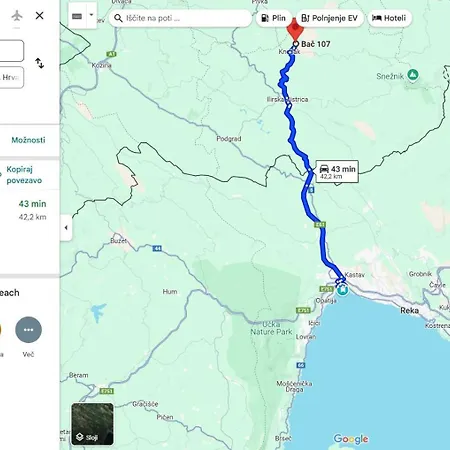This screenshot has width=450, height=450.
Task: Close the directions panel with X
Action: click(x=40, y=16)
